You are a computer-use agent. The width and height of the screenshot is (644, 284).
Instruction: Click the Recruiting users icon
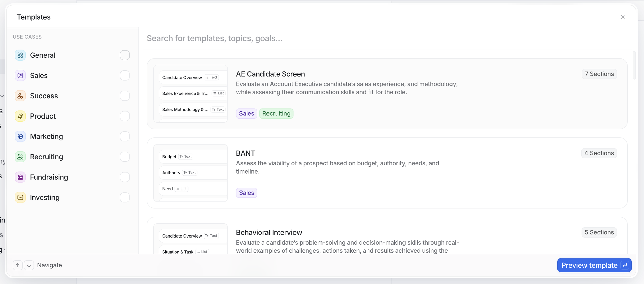[x=20, y=157]
